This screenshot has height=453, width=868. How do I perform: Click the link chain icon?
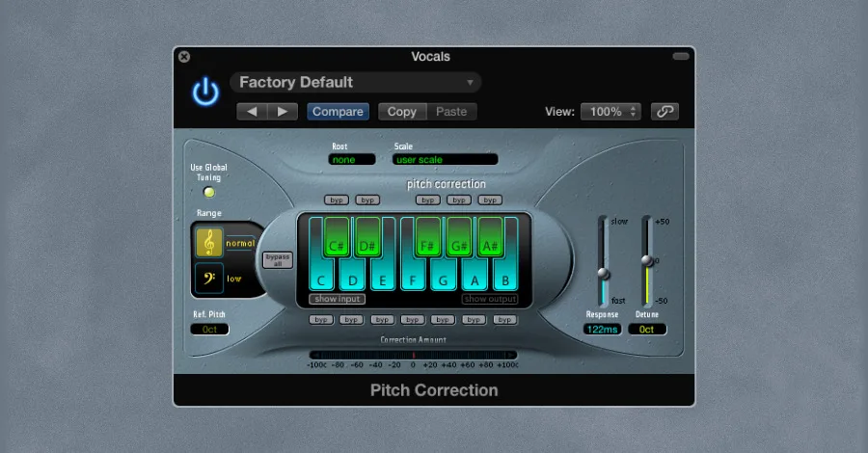(x=665, y=112)
